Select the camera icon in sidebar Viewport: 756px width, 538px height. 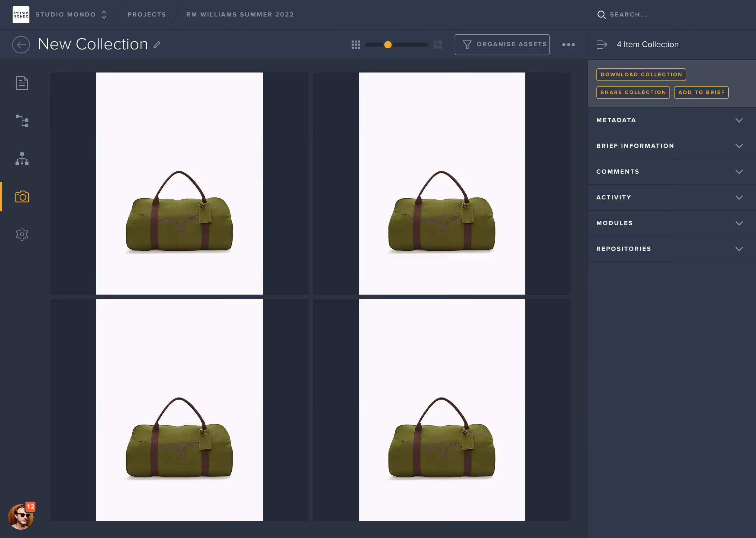click(22, 196)
